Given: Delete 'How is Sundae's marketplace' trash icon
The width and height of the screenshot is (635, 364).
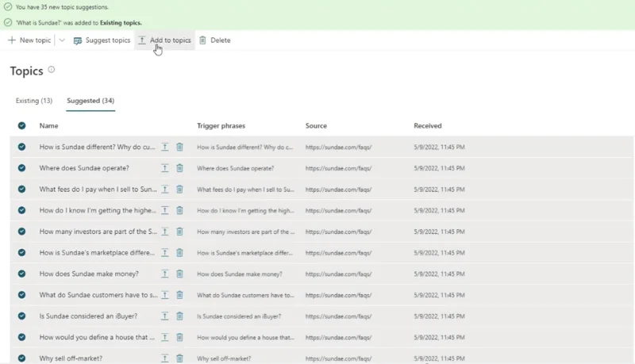Looking at the screenshot, I should point(179,252).
